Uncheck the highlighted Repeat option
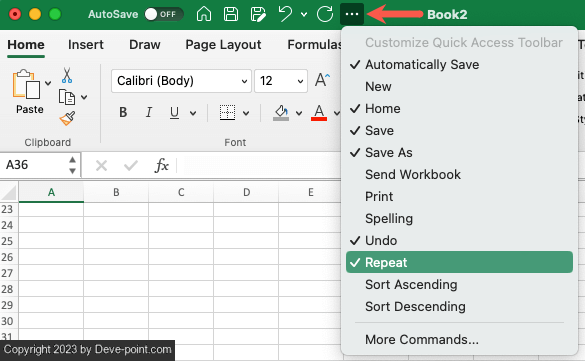Viewport: 585px width, 361px height. click(x=459, y=262)
